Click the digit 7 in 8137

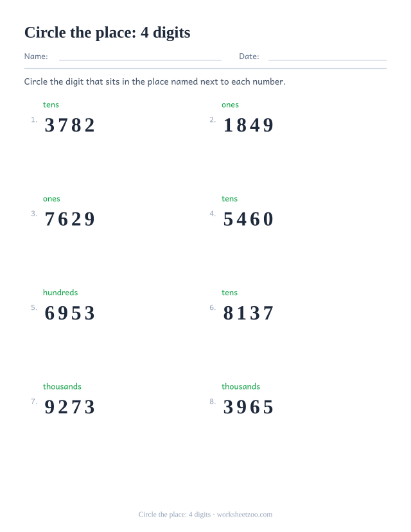pos(268,313)
